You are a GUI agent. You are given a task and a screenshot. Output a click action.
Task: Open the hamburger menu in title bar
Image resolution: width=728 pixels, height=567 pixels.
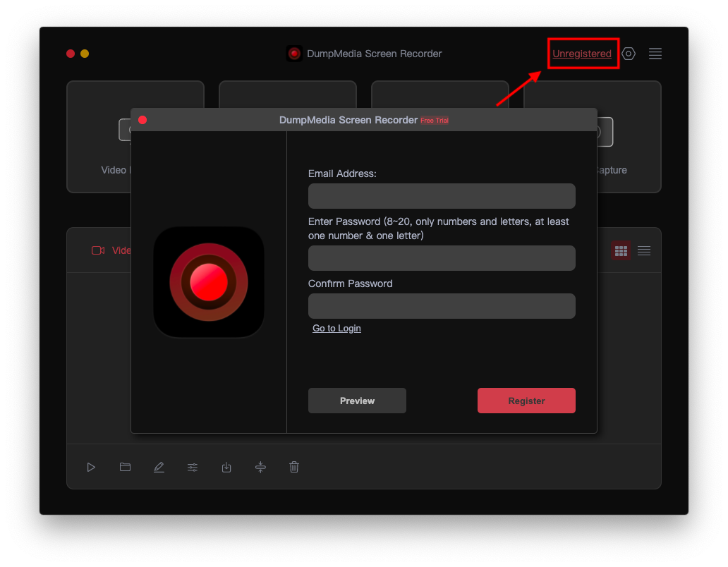point(655,54)
